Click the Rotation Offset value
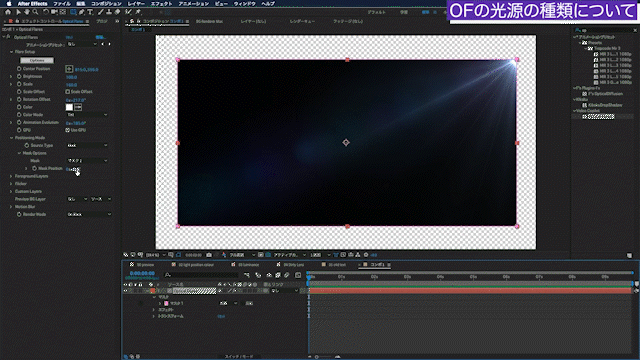 76,100
